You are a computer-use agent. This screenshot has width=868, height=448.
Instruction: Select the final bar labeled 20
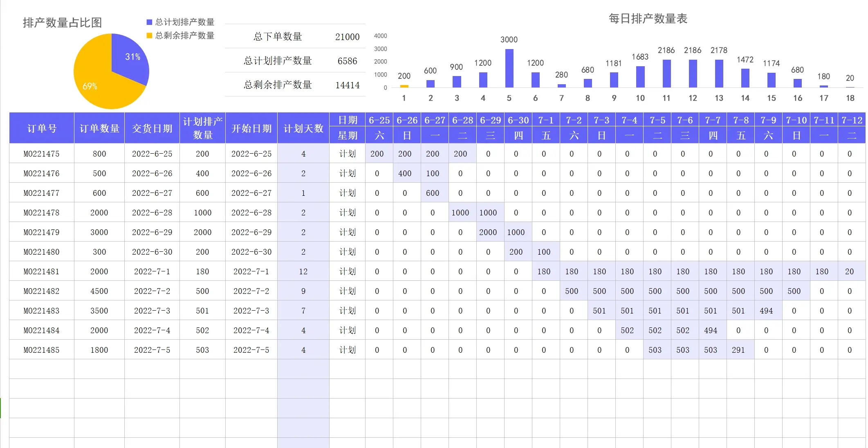tap(850, 87)
